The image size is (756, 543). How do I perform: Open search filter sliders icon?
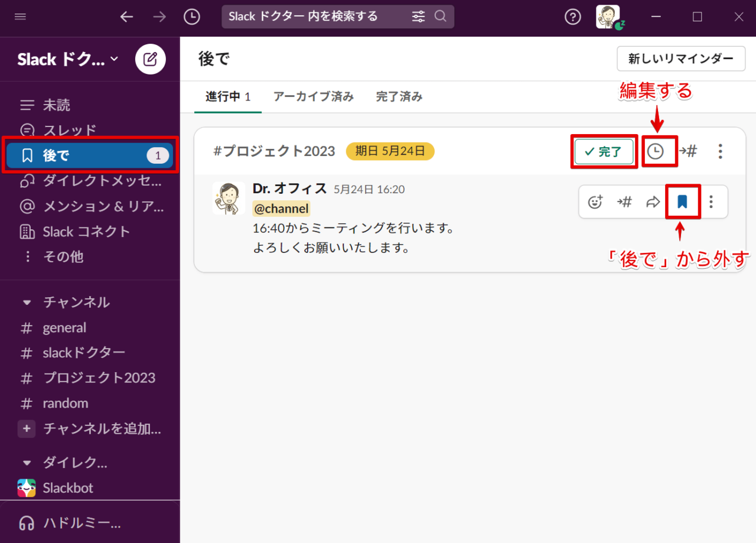(x=418, y=17)
